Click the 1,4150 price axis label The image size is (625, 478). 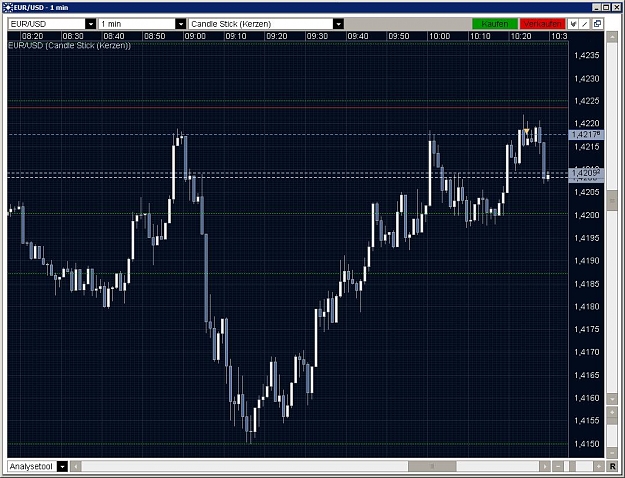click(x=587, y=444)
